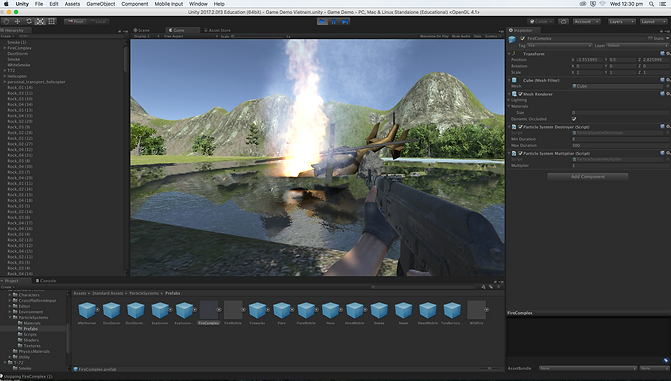Select the Rect Transform tool

coord(52,21)
